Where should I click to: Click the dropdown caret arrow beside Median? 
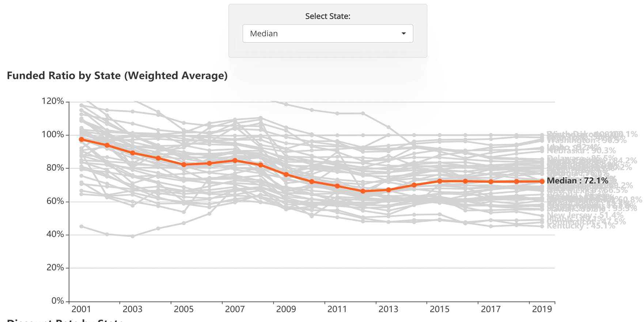pyautogui.click(x=404, y=34)
